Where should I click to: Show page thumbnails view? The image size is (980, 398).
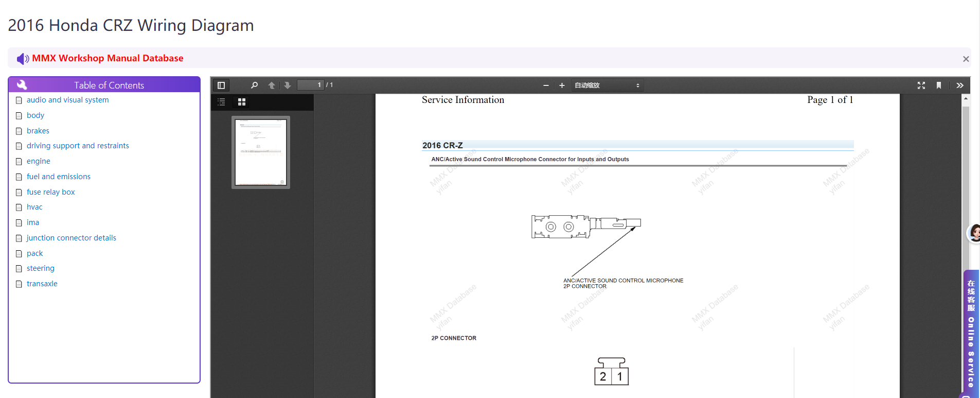(x=242, y=102)
